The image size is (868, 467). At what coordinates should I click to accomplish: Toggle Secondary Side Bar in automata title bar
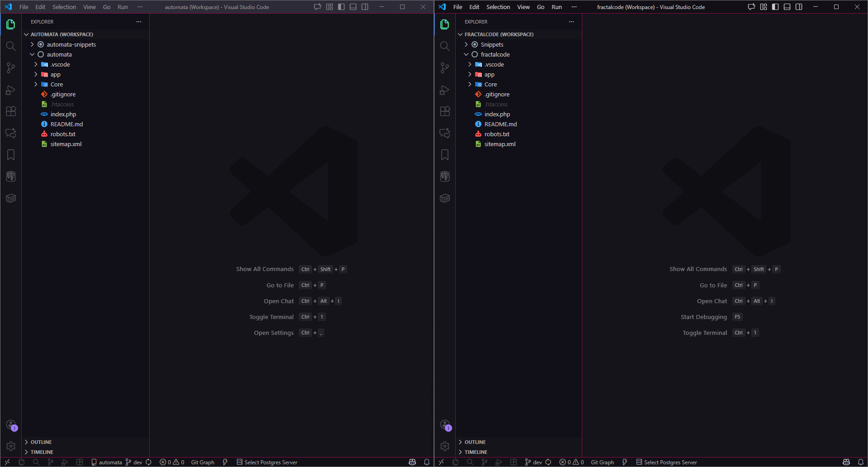[x=365, y=7]
